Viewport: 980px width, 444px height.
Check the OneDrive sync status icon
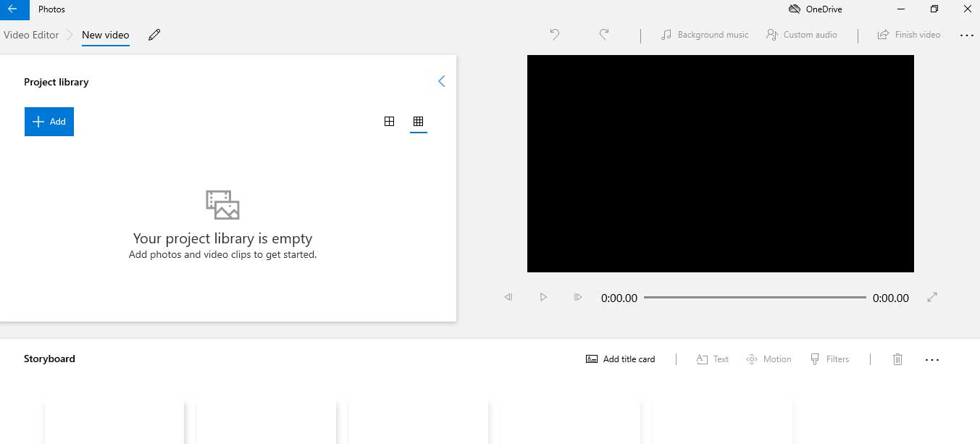click(x=793, y=9)
